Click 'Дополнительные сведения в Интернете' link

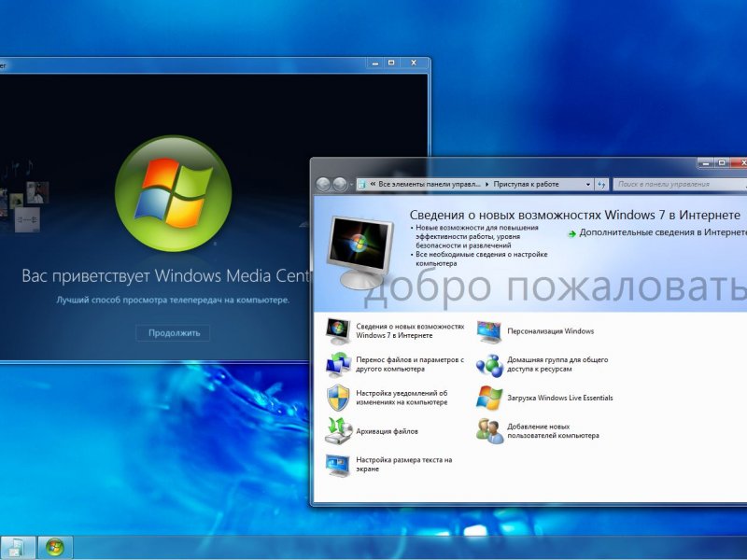pyautogui.click(x=663, y=232)
